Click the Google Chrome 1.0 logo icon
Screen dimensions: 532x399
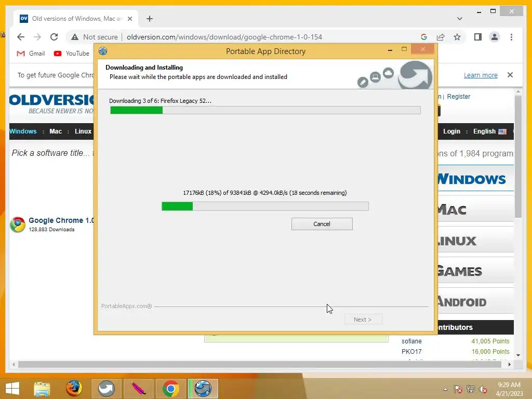pos(18,224)
